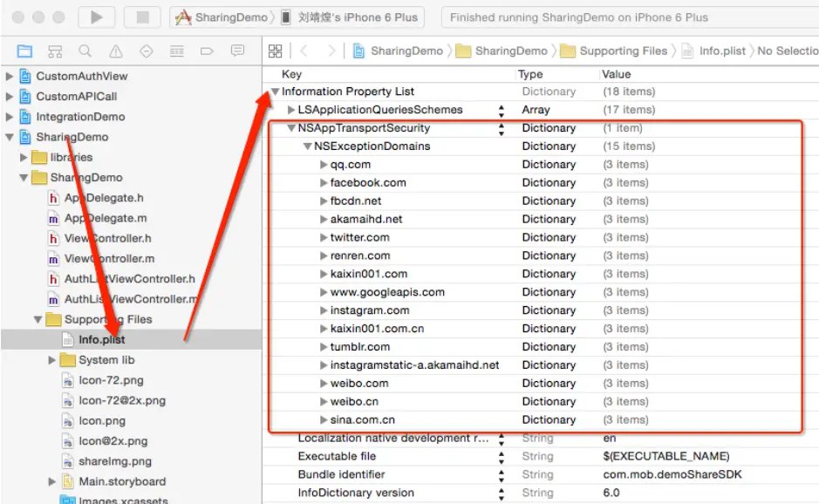Viewport: 819px width, 504px height.
Task: Go back with the jump bar left arrow
Action: [304, 51]
